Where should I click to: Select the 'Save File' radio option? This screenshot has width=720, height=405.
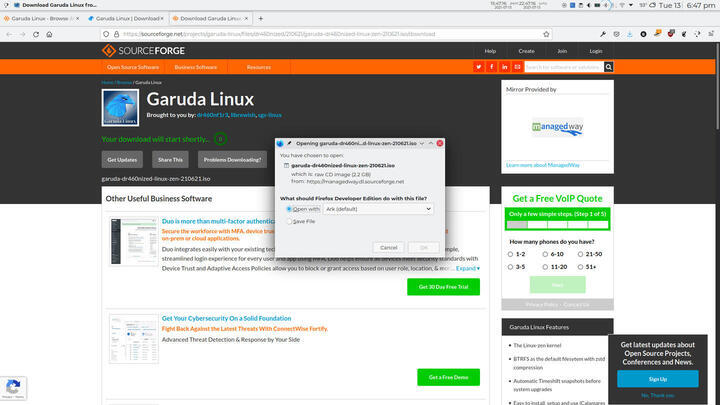point(289,221)
